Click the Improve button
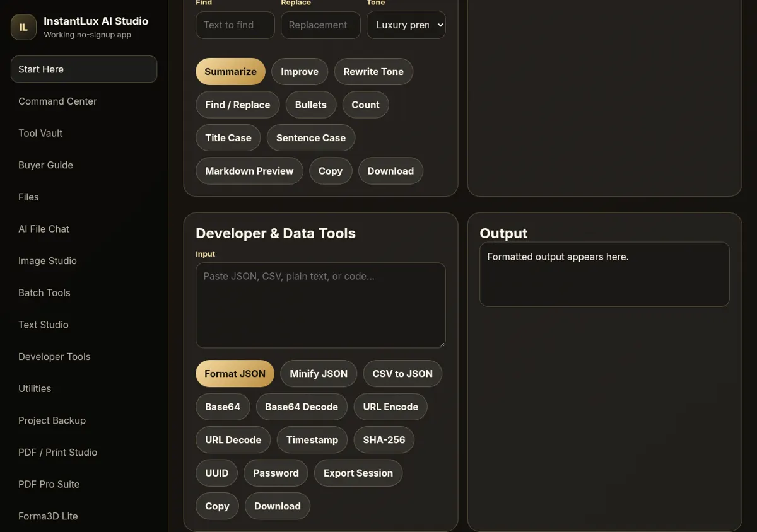 (x=300, y=72)
